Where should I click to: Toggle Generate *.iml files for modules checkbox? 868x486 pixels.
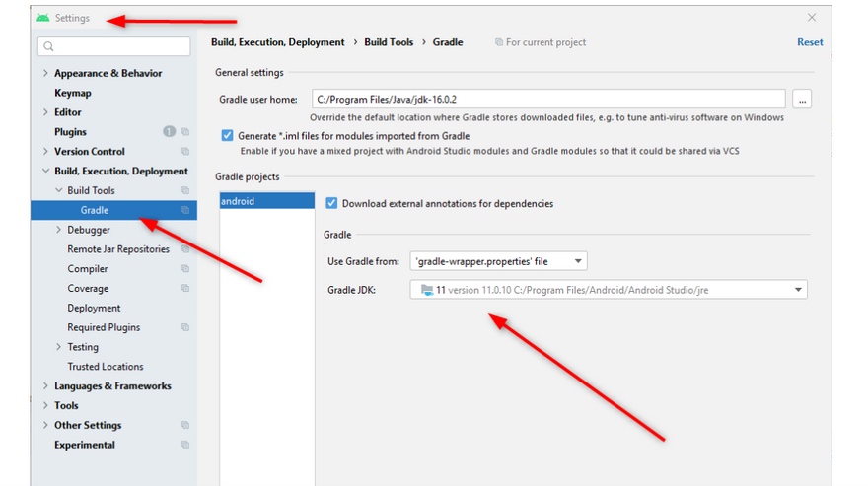(x=228, y=136)
